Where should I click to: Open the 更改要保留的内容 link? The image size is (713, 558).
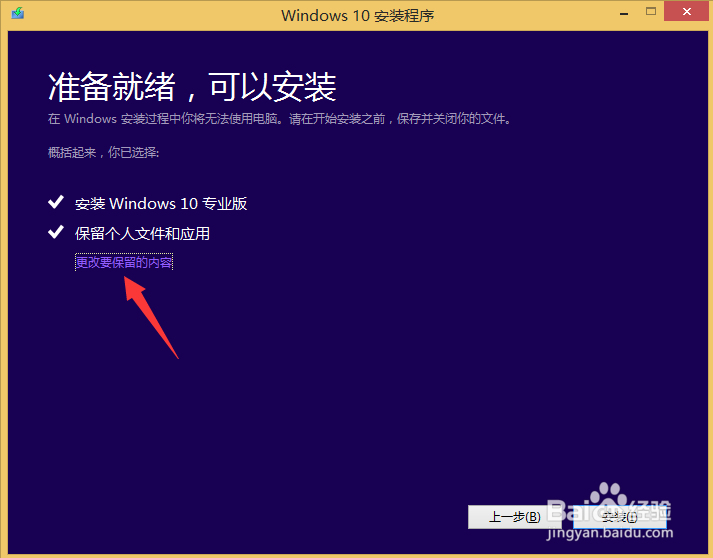124,262
